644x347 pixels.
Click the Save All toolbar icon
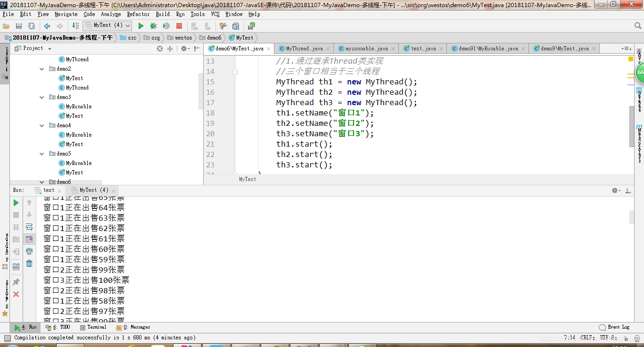(x=19, y=26)
